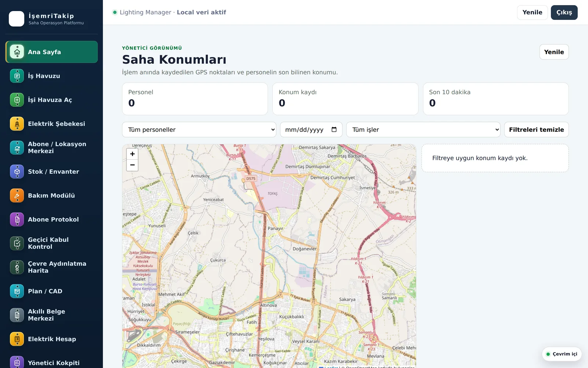The width and height of the screenshot is (588, 368).
Task: Click the İşi Havuza Aç plus icon
Action: click(17, 100)
